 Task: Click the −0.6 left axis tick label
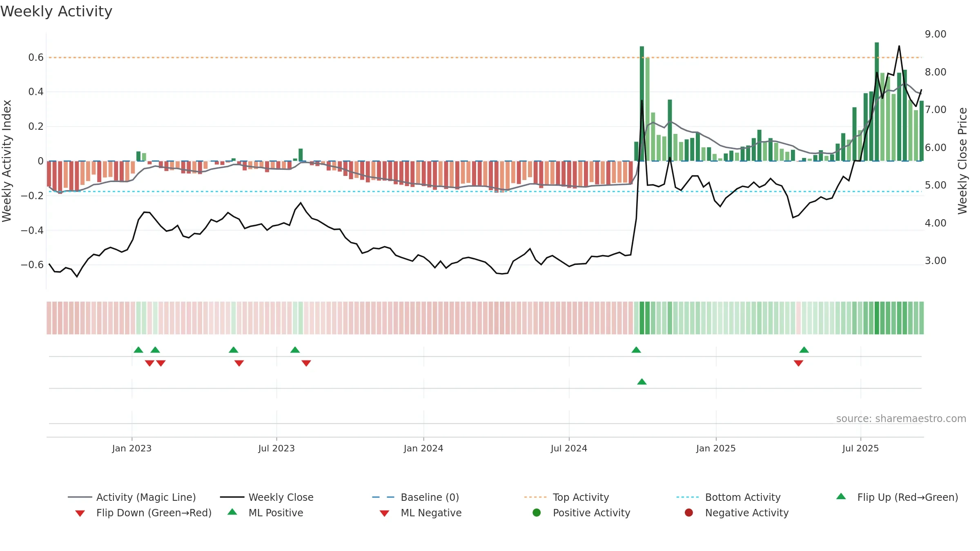[32, 265]
